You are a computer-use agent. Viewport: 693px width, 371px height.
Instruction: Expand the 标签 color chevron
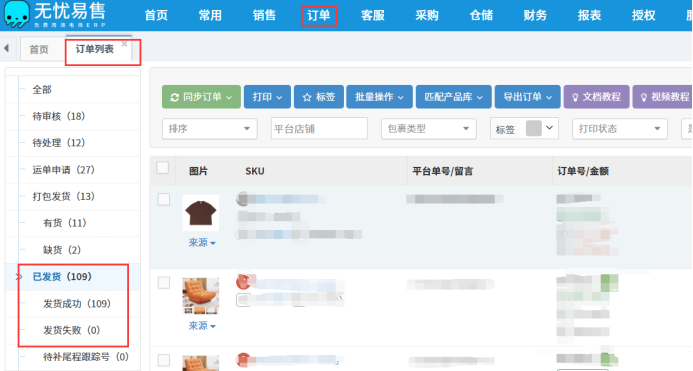(x=549, y=128)
